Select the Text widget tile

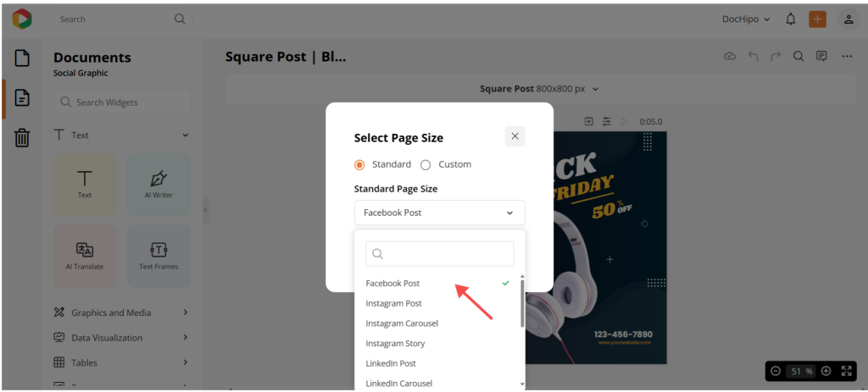coord(85,184)
